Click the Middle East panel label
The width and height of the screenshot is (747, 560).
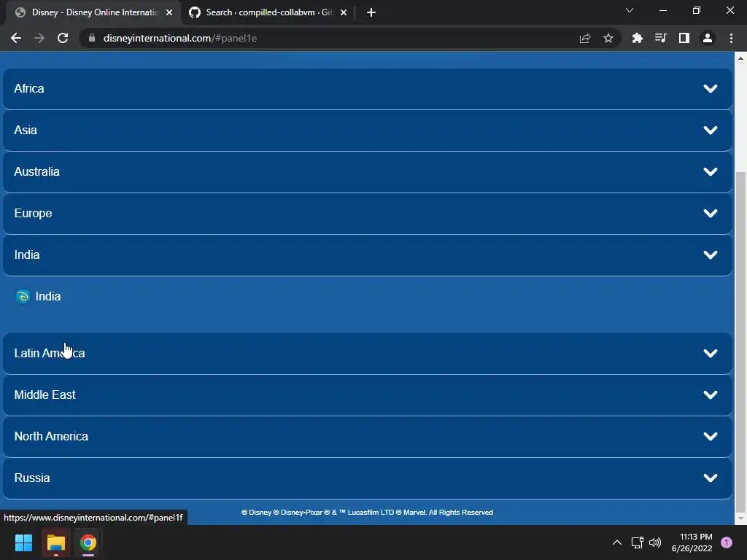point(44,394)
